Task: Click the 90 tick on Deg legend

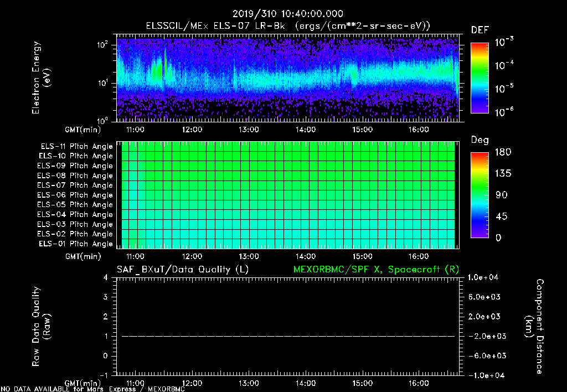Action: click(502, 195)
